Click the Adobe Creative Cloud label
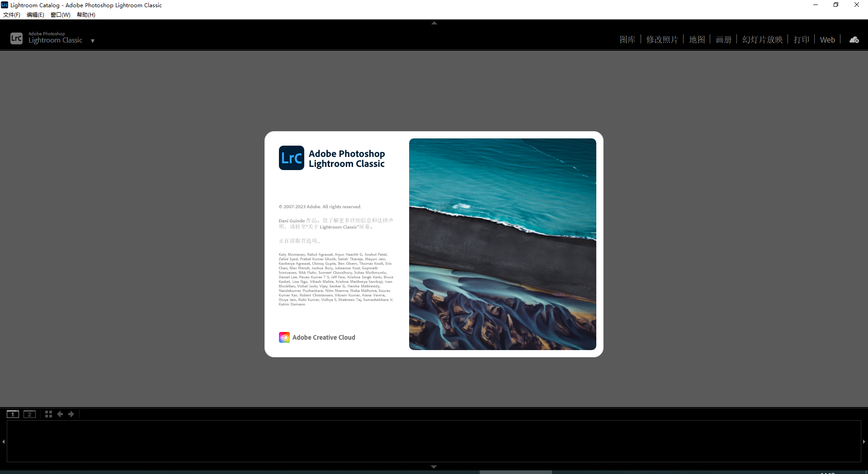 tap(324, 337)
